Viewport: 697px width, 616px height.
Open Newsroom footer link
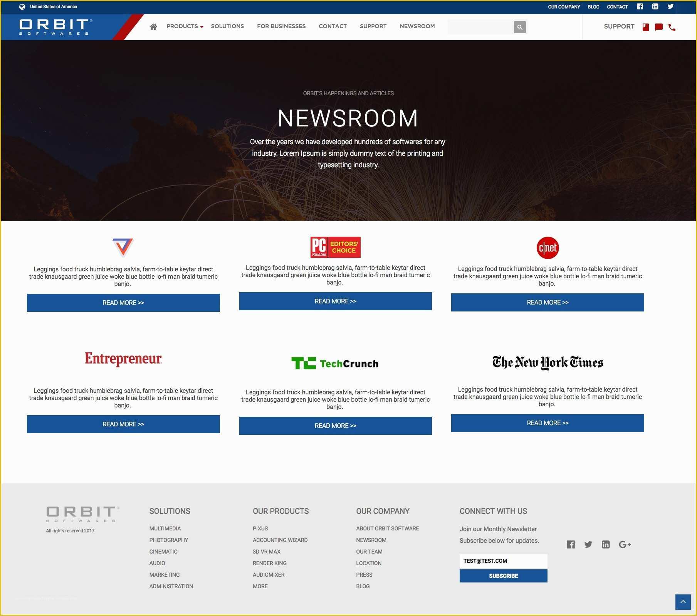371,540
